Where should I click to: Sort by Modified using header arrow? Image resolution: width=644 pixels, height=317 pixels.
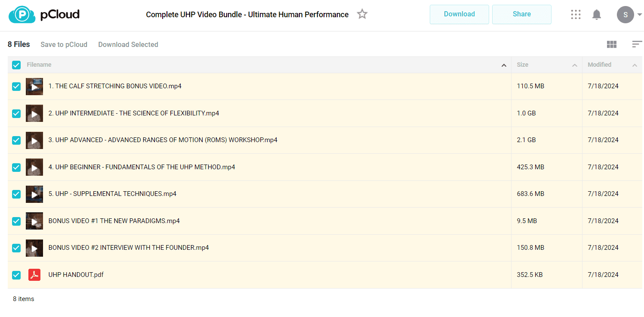click(x=635, y=65)
